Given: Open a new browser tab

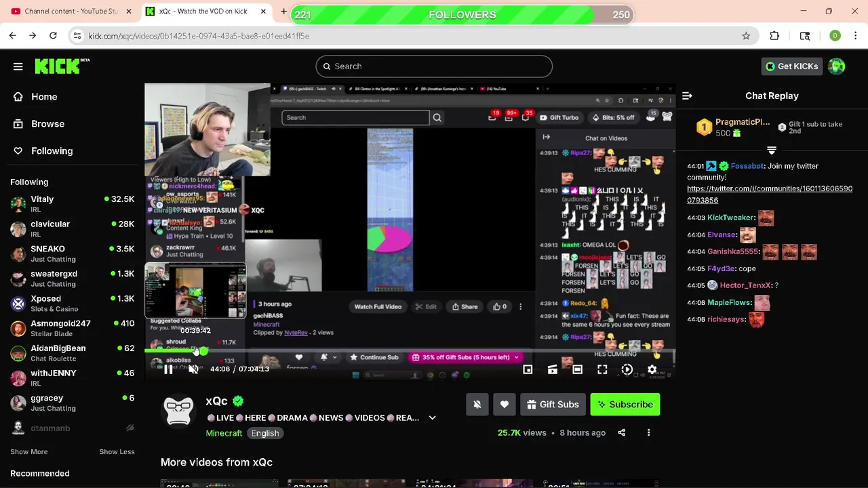Looking at the screenshot, I should (283, 12).
